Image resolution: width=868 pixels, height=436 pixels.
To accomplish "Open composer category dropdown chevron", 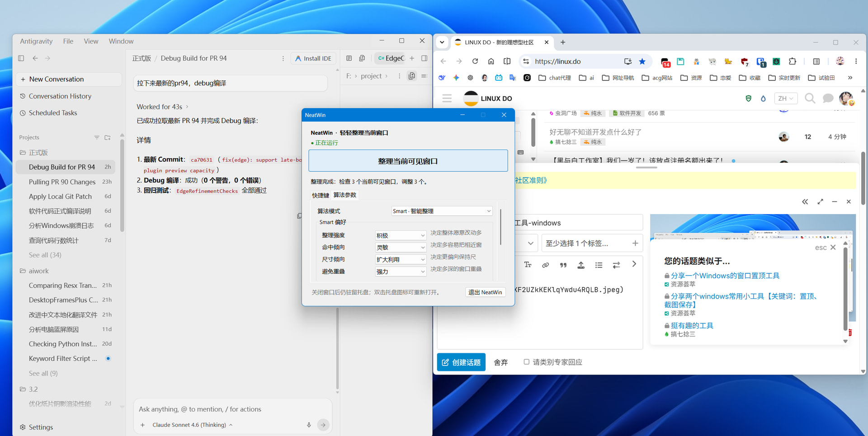I will coord(530,244).
